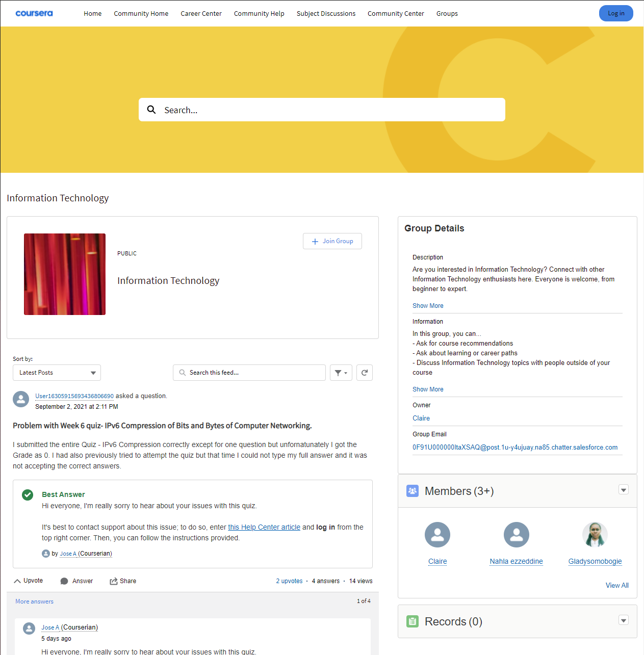
Task: Open Home in the top navigation
Action: (x=93, y=14)
